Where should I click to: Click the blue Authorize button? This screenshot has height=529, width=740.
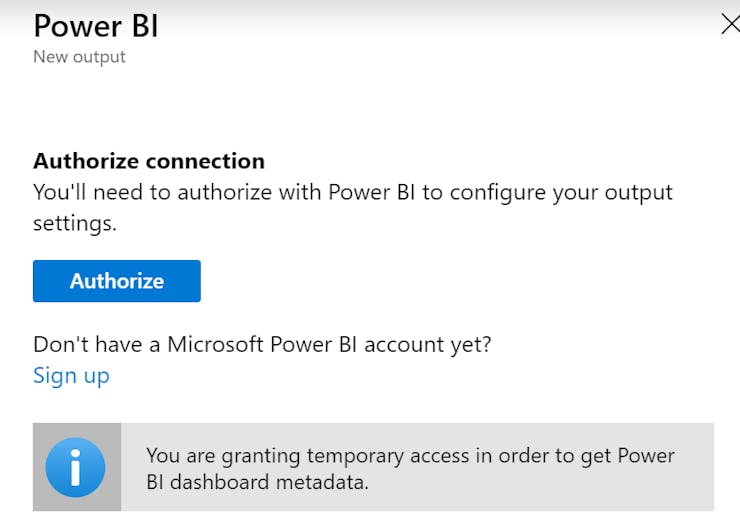[x=116, y=281]
